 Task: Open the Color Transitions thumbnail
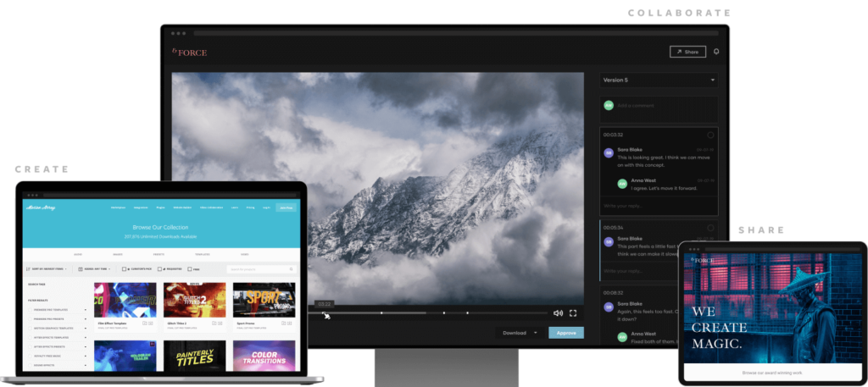pyautogui.click(x=264, y=356)
